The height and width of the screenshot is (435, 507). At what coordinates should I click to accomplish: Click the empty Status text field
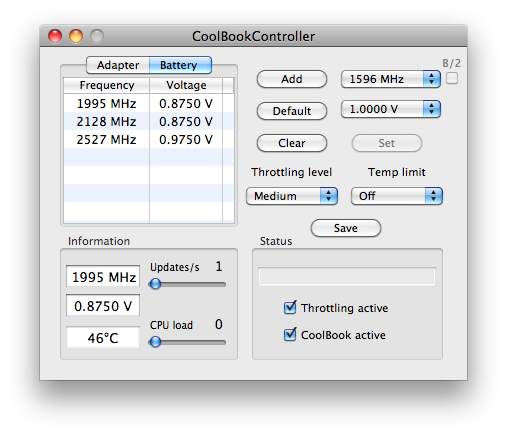coord(347,276)
